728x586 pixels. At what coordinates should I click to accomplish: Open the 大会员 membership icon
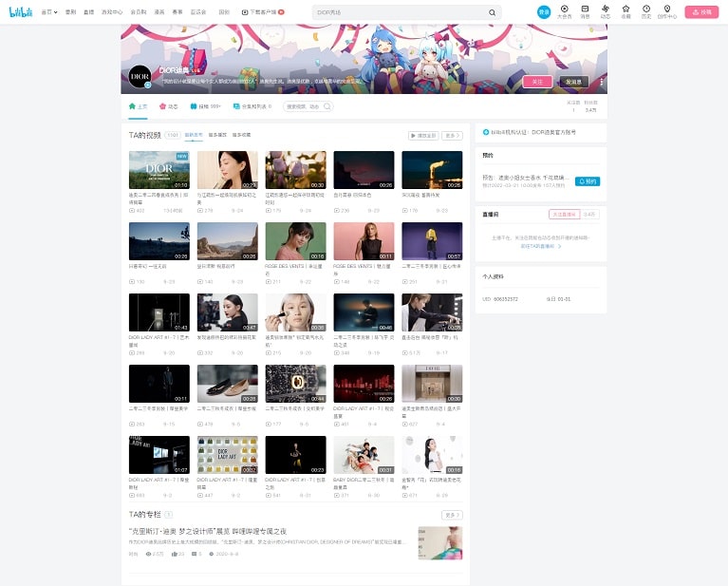pos(564,11)
